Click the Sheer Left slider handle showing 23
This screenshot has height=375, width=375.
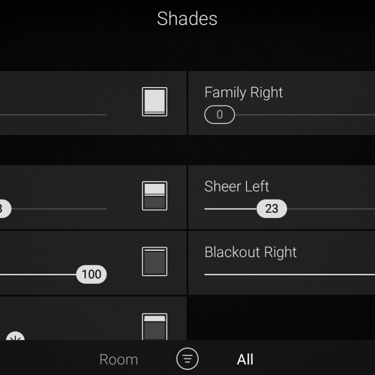(272, 209)
